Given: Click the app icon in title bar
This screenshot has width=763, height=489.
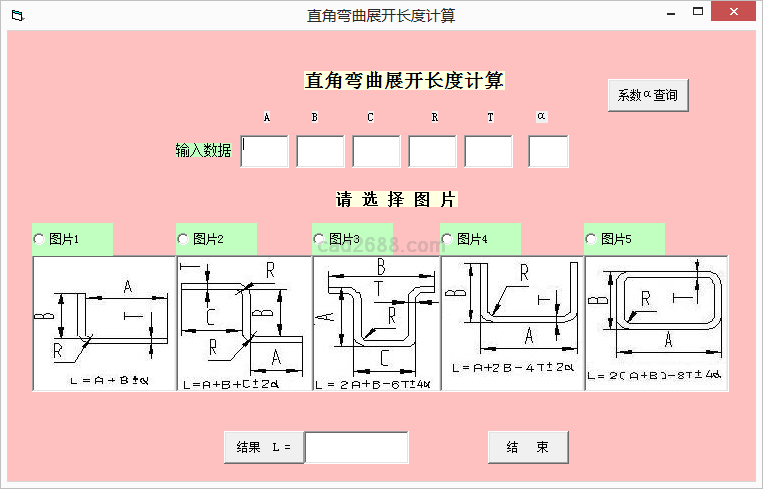Looking at the screenshot, I should [x=15, y=15].
